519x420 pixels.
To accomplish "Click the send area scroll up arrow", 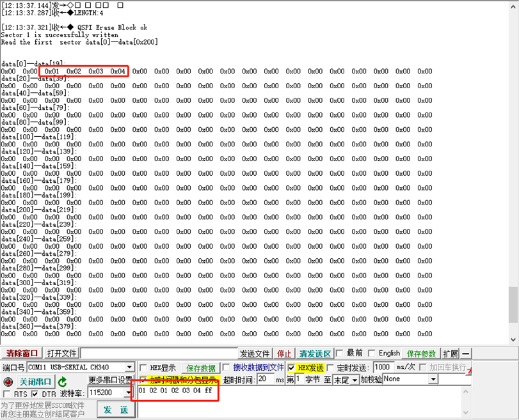I will click(465, 392).
